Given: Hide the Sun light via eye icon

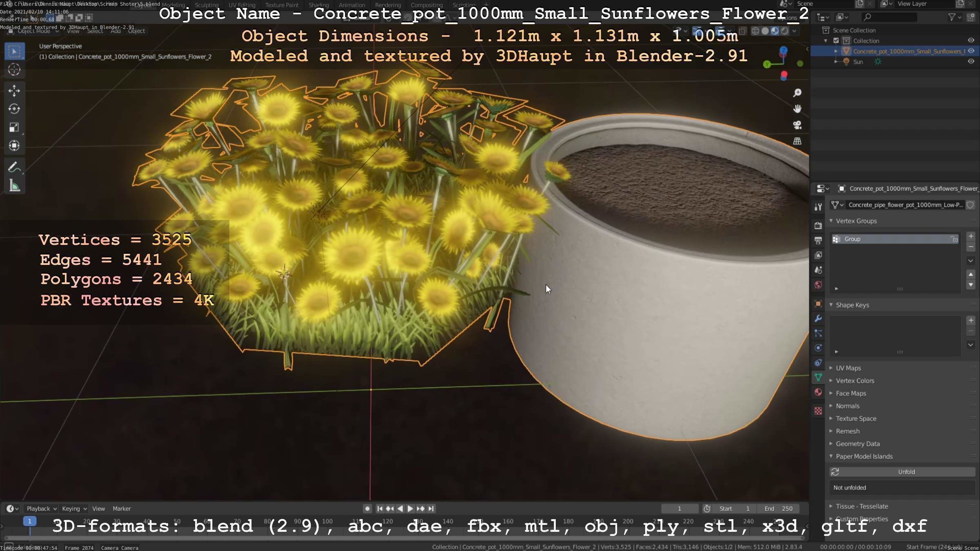Looking at the screenshot, I should (x=971, y=62).
